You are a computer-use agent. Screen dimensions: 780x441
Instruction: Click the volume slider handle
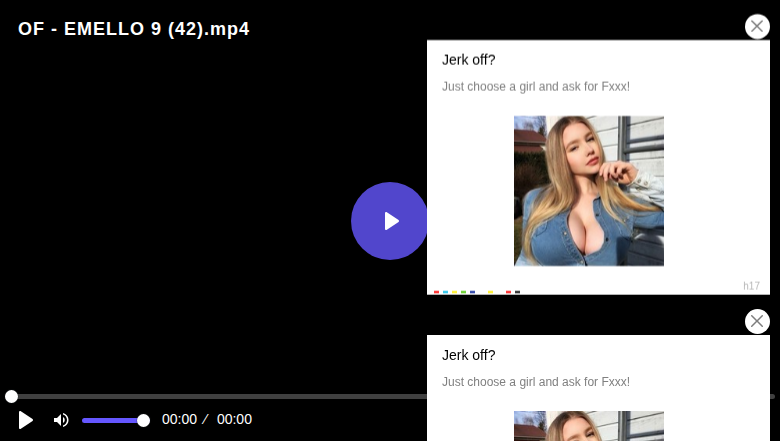coord(143,420)
